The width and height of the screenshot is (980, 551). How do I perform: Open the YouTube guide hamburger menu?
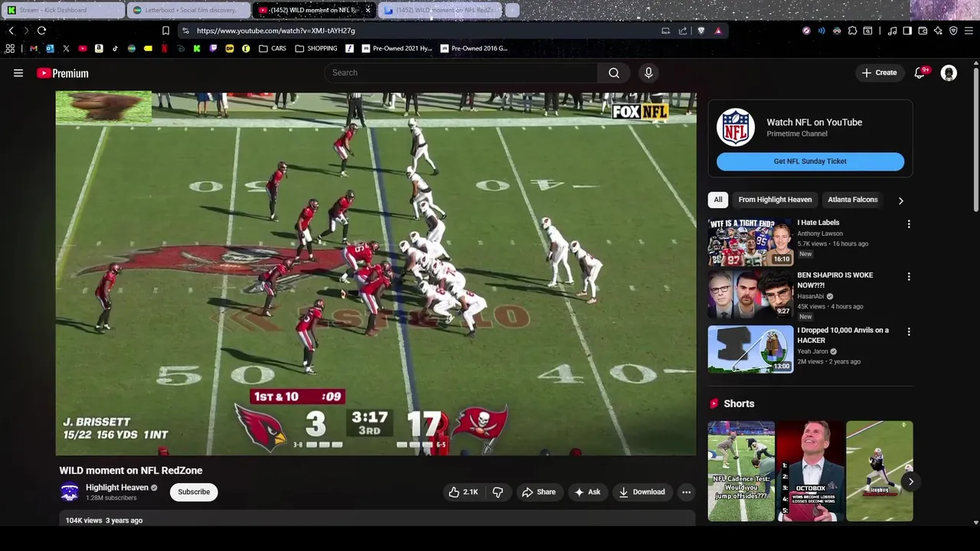[x=18, y=73]
